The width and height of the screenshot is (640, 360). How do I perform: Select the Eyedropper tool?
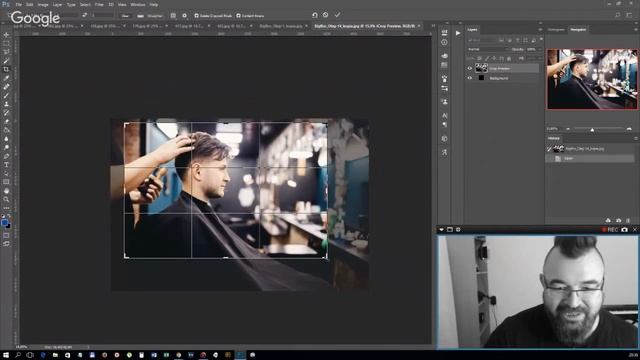coord(6,78)
